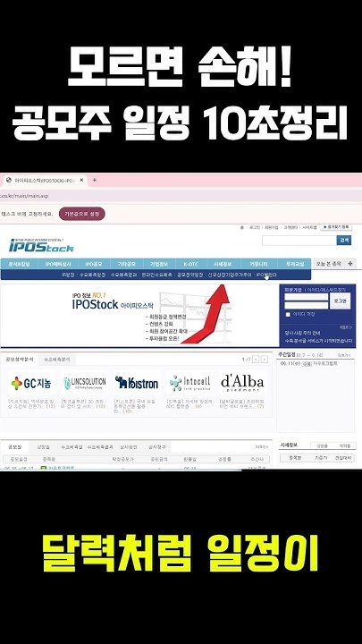The height and width of the screenshot is (644, 362).
Task: Open the LINCSOLUTION logo card
Action: click(x=85, y=383)
